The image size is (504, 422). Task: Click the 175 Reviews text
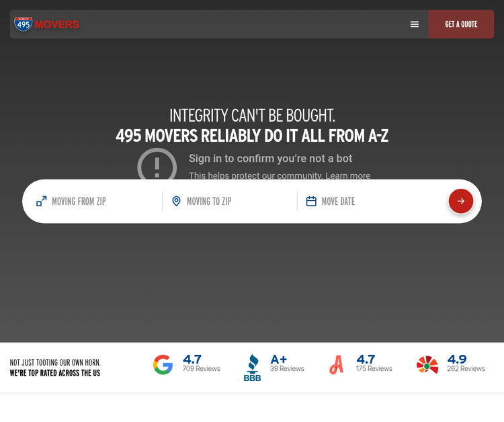[x=374, y=369]
